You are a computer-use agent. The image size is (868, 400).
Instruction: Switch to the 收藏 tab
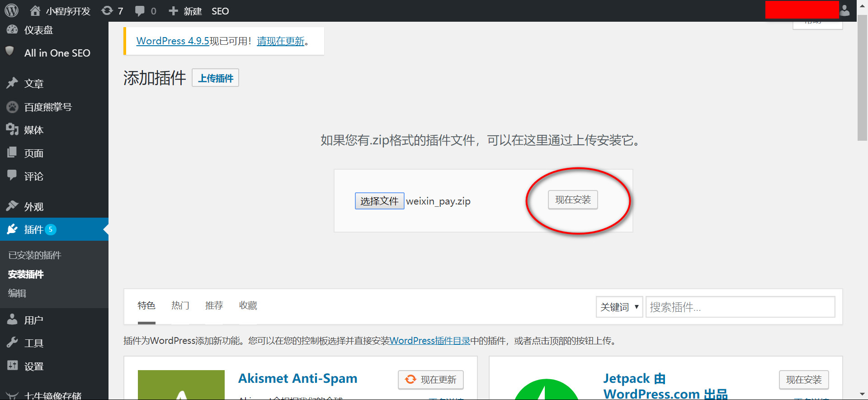[x=248, y=305]
